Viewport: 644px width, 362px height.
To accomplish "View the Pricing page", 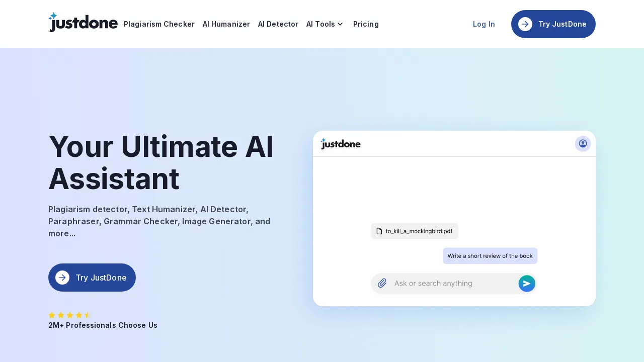I will tap(366, 24).
